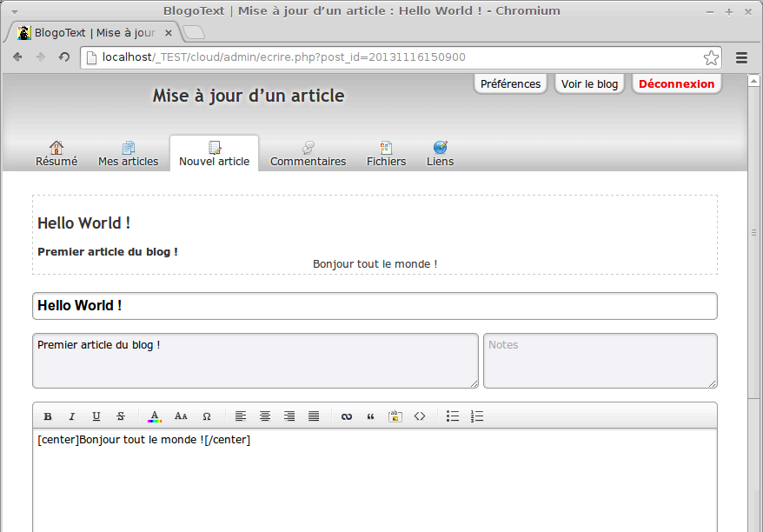Image resolution: width=763 pixels, height=532 pixels.
Task: Toggle underline formatting
Action: [96, 416]
